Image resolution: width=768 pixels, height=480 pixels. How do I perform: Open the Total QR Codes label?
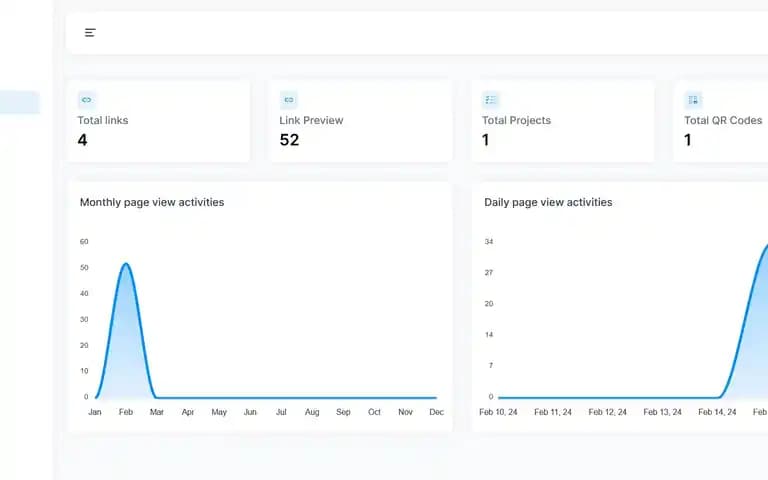point(723,120)
